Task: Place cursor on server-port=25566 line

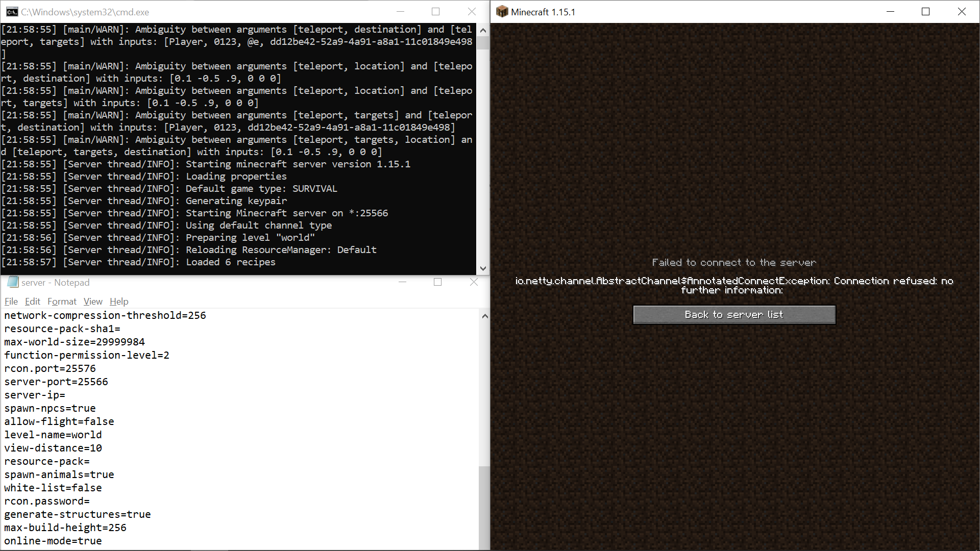Action: click(x=56, y=382)
